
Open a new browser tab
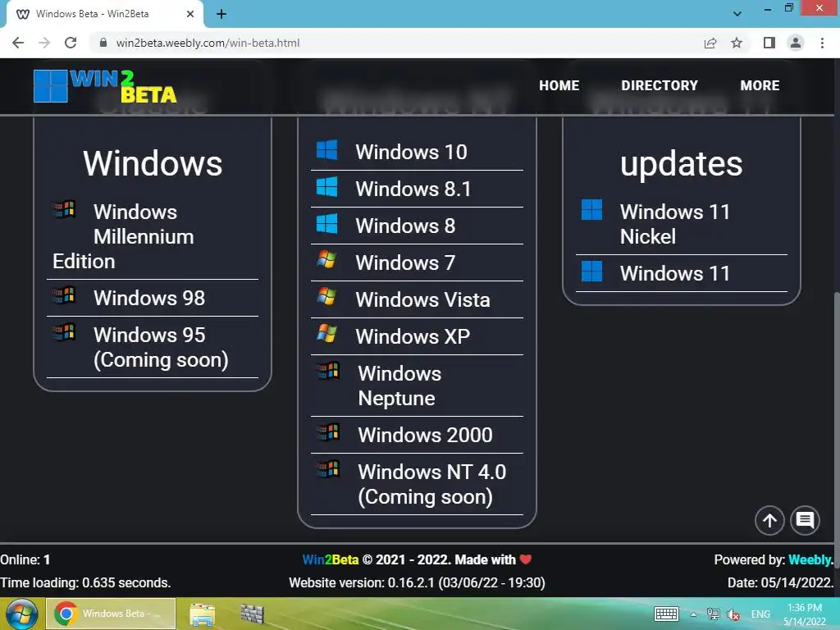tap(221, 14)
